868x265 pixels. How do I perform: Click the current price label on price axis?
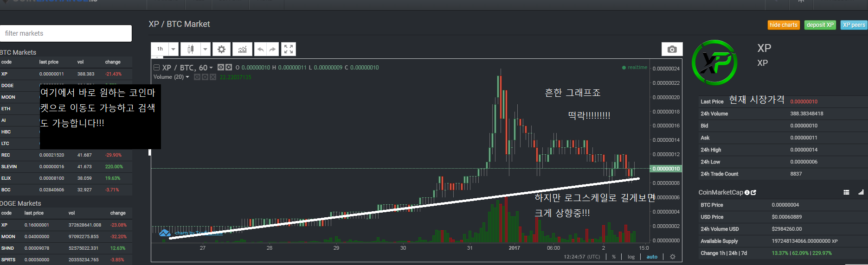[666, 169]
